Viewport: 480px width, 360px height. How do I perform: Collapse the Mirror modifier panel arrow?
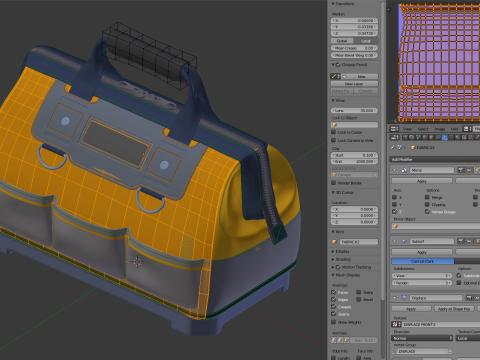click(395, 170)
